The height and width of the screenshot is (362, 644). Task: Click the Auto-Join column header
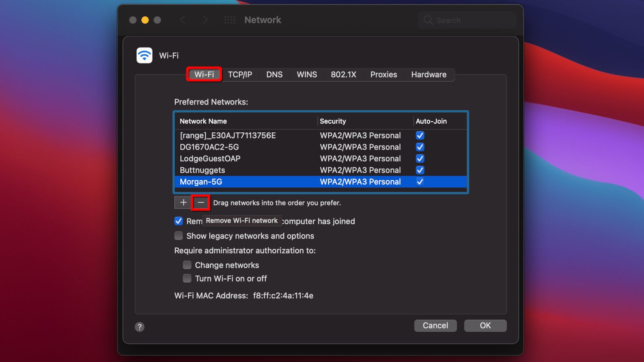click(x=440, y=121)
